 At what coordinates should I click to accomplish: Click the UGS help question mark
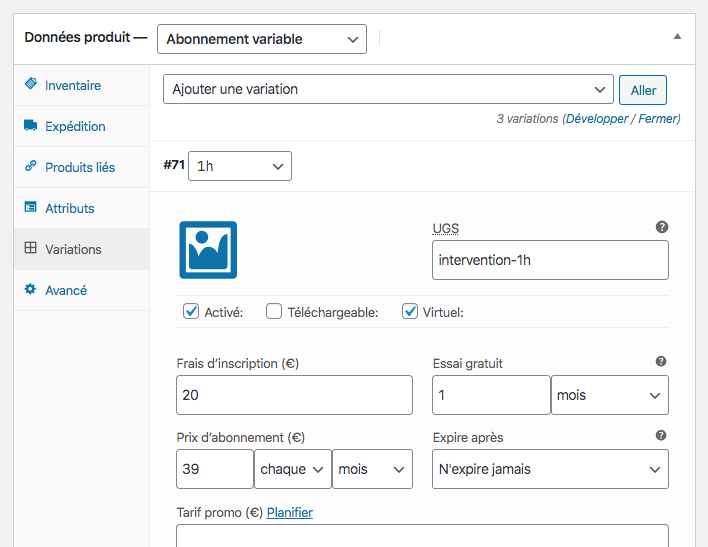point(662,227)
